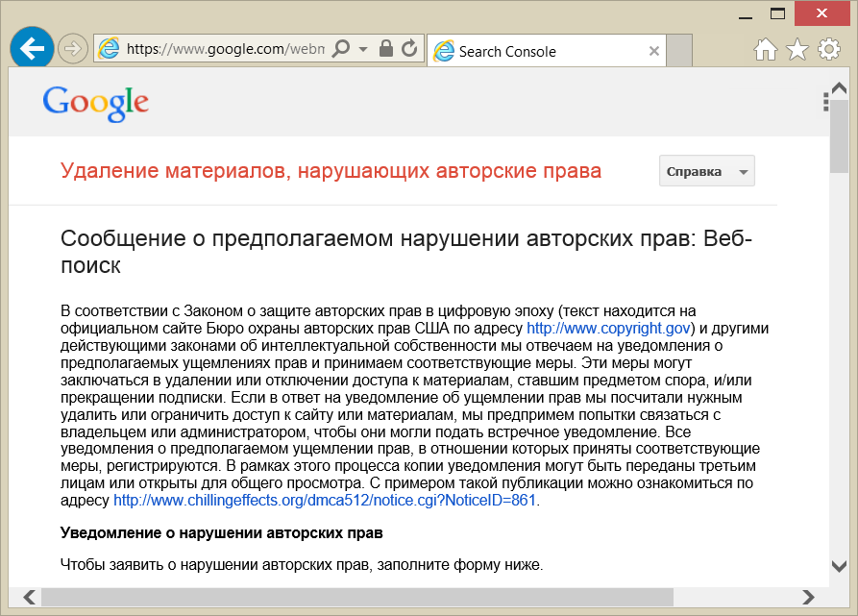The image size is (858, 616).
Task: Close the Search Console tab
Action: [x=653, y=51]
